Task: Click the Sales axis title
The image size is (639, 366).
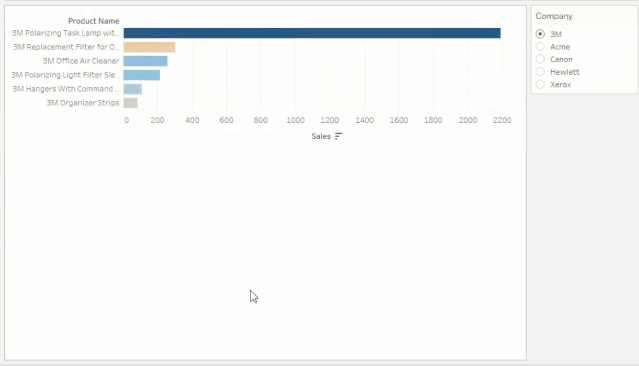Action: [x=321, y=136]
